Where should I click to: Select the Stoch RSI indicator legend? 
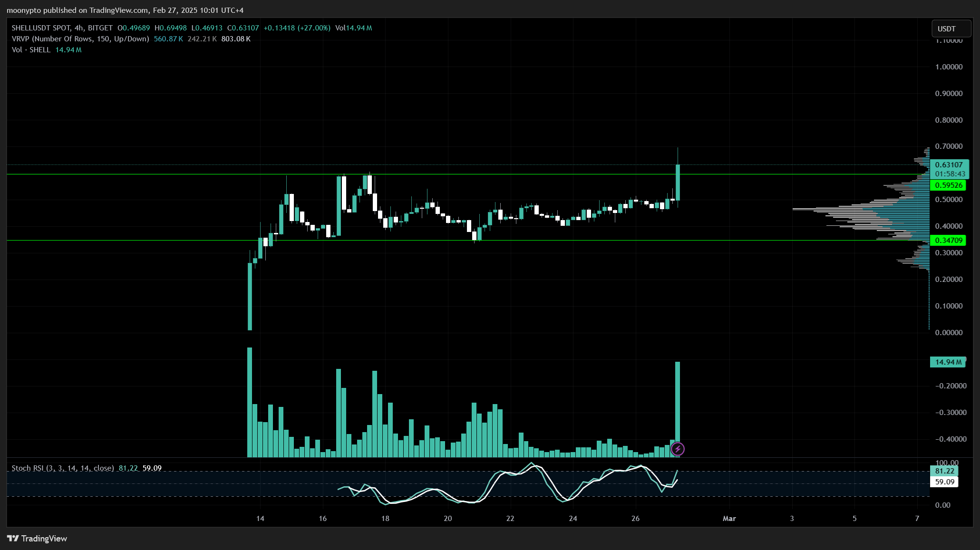62,468
